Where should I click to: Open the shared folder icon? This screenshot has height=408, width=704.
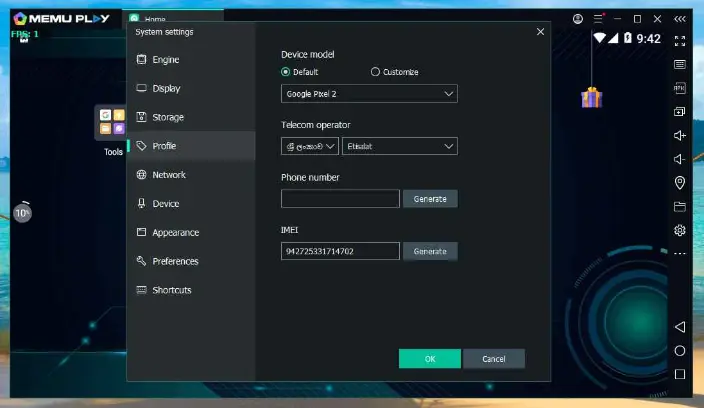pos(680,207)
